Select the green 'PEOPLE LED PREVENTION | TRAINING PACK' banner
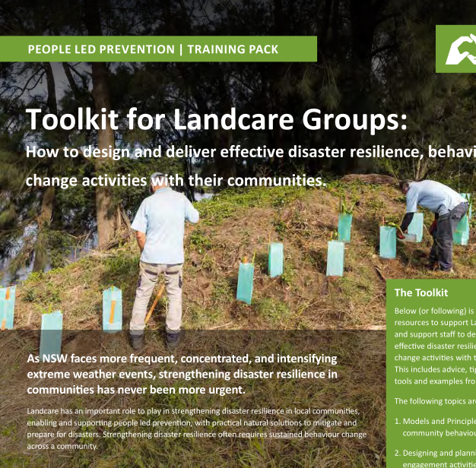476x468 pixels. pos(158,49)
